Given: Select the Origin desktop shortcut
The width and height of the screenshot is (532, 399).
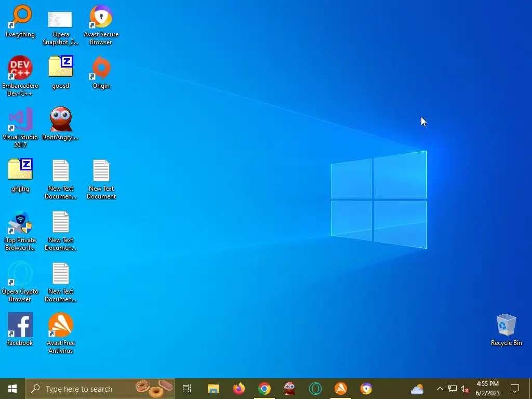Looking at the screenshot, I should tap(101, 72).
